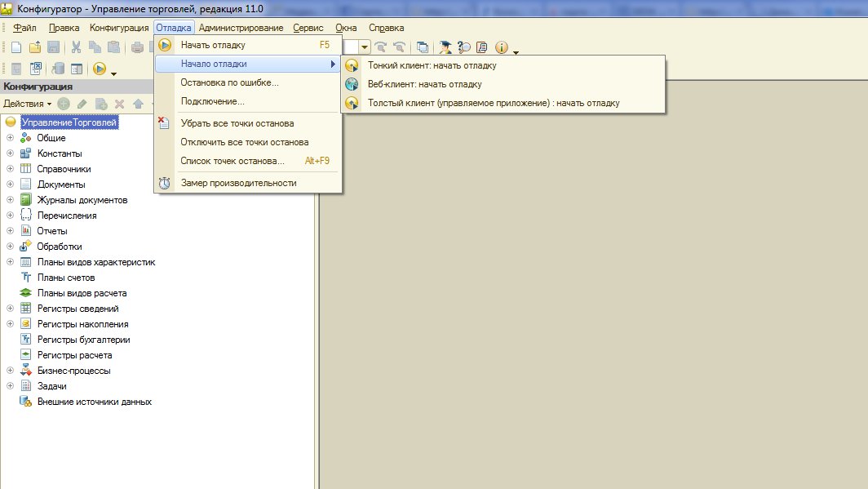
Task: Select the Перечисления tree item
Action: pyautogui.click(x=66, y=216)
